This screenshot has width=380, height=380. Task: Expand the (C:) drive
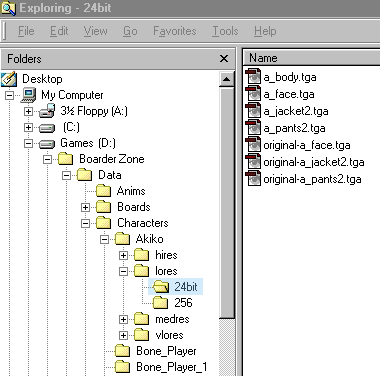point(29,127)
